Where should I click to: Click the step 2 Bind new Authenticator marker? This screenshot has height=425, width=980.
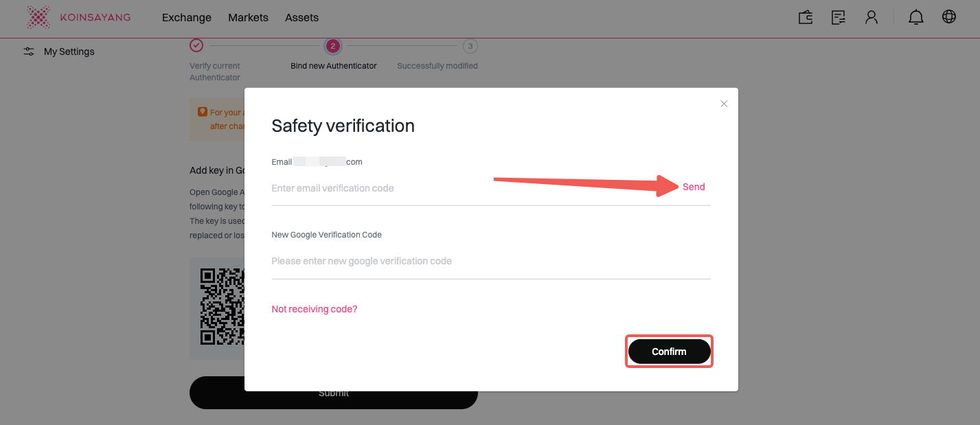click(x=333, y=46)
